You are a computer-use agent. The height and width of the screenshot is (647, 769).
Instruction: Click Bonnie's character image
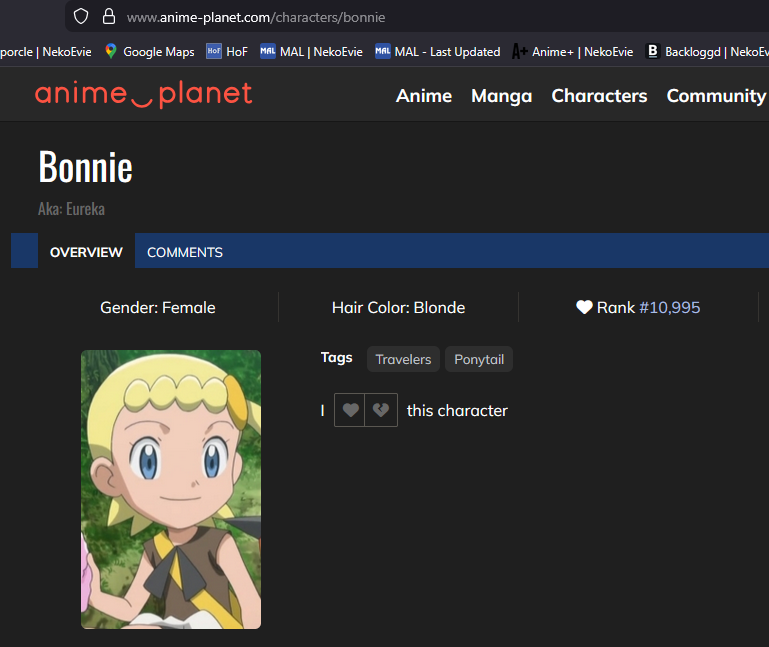(x=171, y=489)
